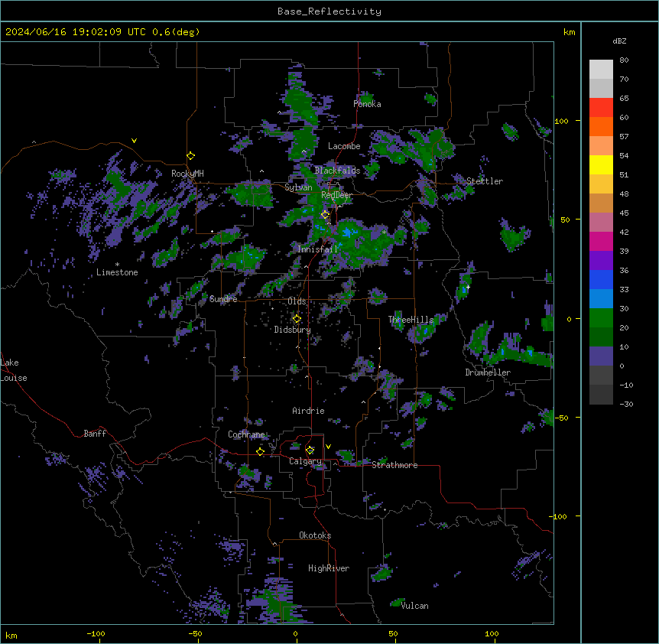Screen dimensions: 659x644
Task: Click the bright yellow 51-54 dBZ swatch
Action: [601, 164]
